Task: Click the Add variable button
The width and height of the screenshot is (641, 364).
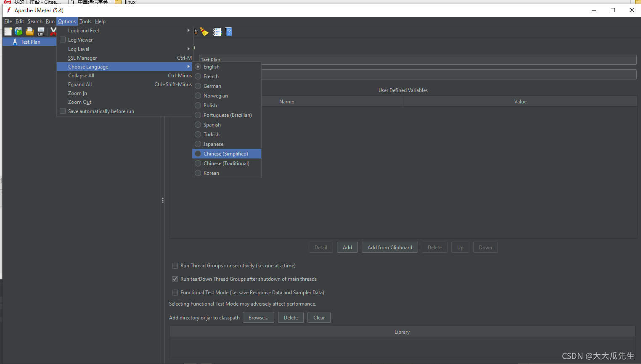Action: [347, 248]
